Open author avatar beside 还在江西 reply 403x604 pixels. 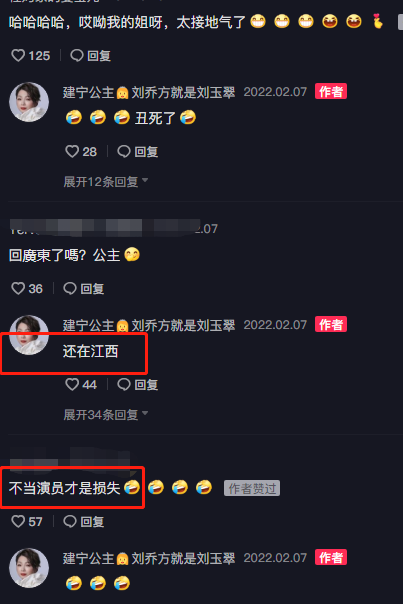pos(29,335)
